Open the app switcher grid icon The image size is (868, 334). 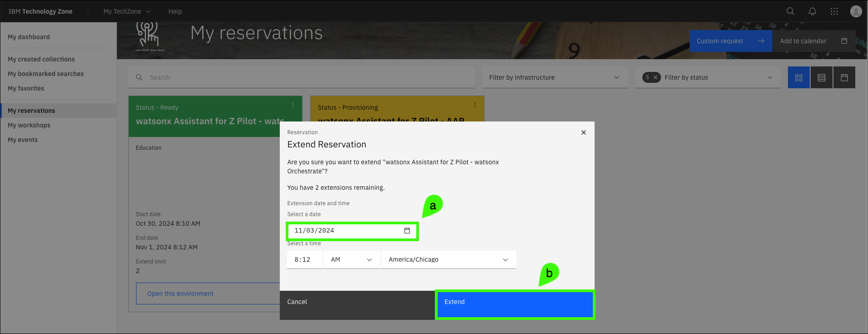[834, 11]
